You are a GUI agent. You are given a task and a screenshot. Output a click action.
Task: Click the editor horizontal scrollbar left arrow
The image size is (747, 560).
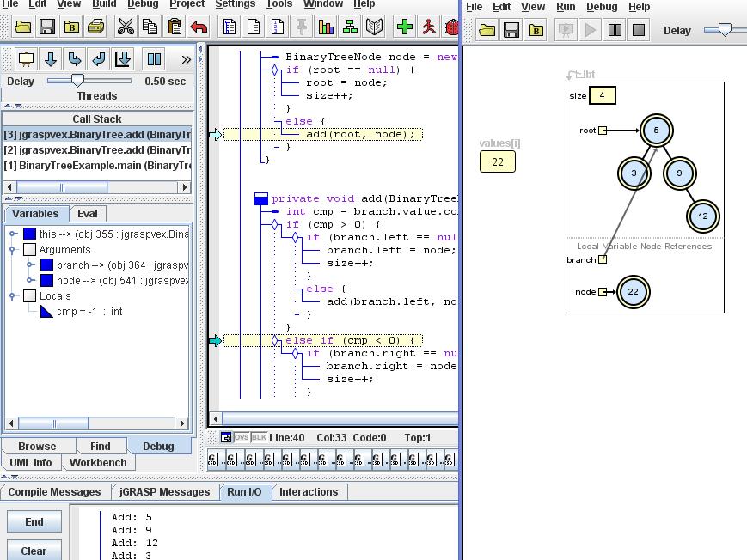(216, 419)
